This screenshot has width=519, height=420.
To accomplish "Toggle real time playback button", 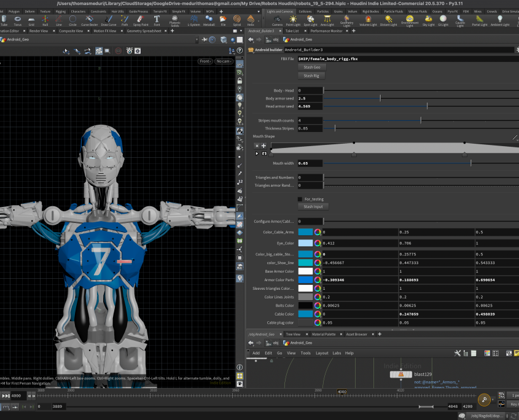I will (x=6, y=406).
